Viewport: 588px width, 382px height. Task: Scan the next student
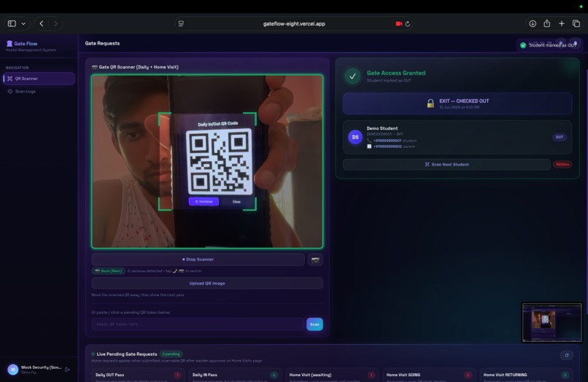446,164
